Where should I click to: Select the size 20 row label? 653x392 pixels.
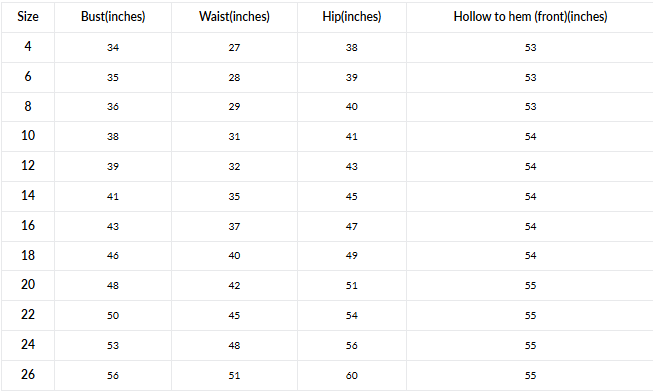point(28,285)
